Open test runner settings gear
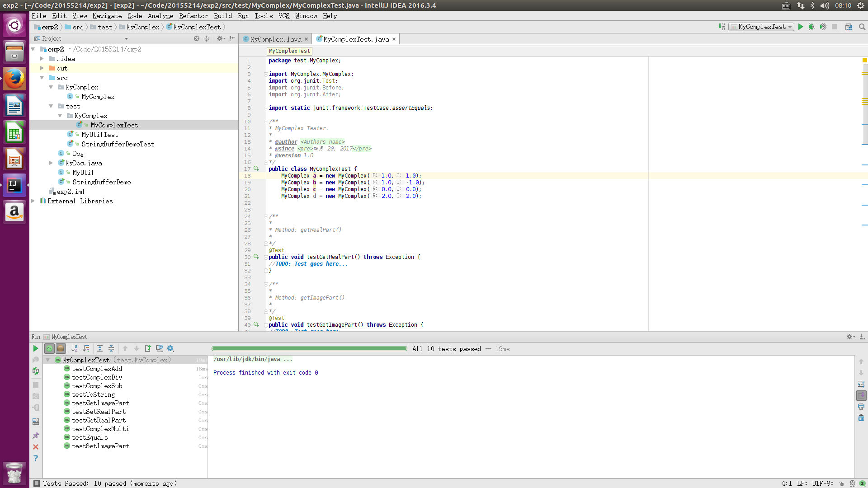868x488 pixels. [170, 348]
